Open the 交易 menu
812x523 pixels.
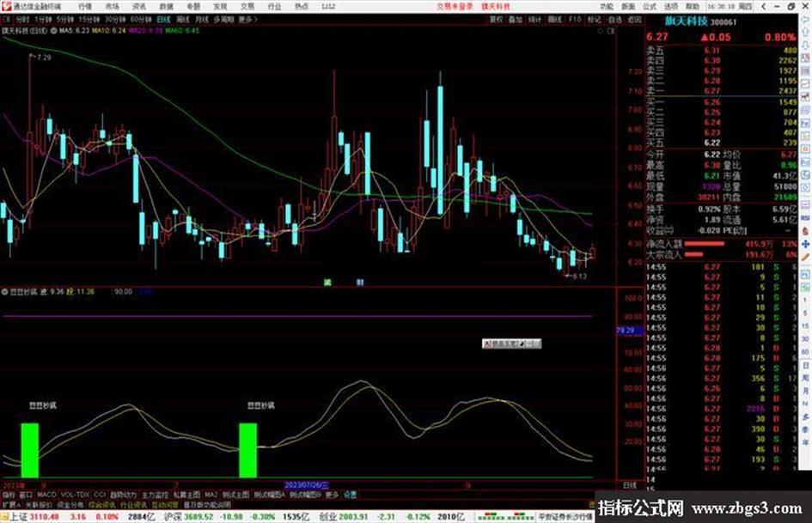[247, 6]
